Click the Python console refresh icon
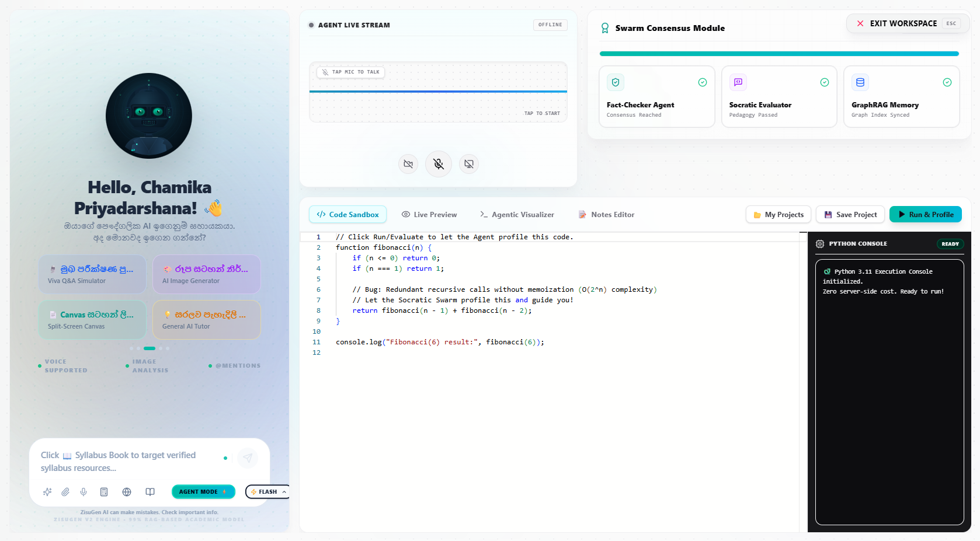The image size is (980, 541). click(x=827, y=271)
